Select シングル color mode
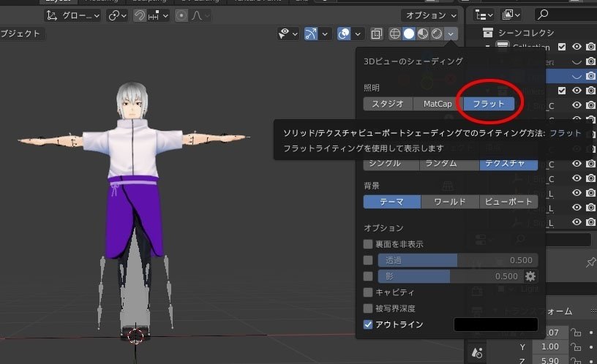Screen dimensions: 597x364 [391, 164]
